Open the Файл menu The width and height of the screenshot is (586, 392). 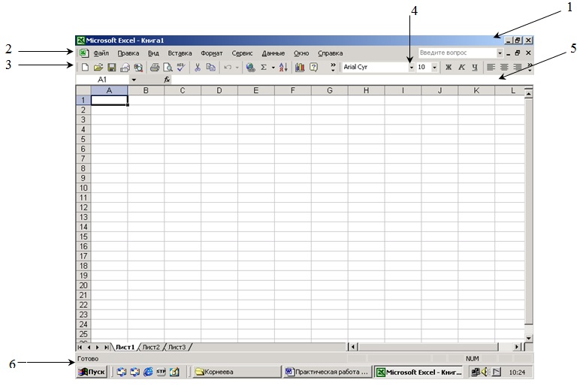coord(101,53)
